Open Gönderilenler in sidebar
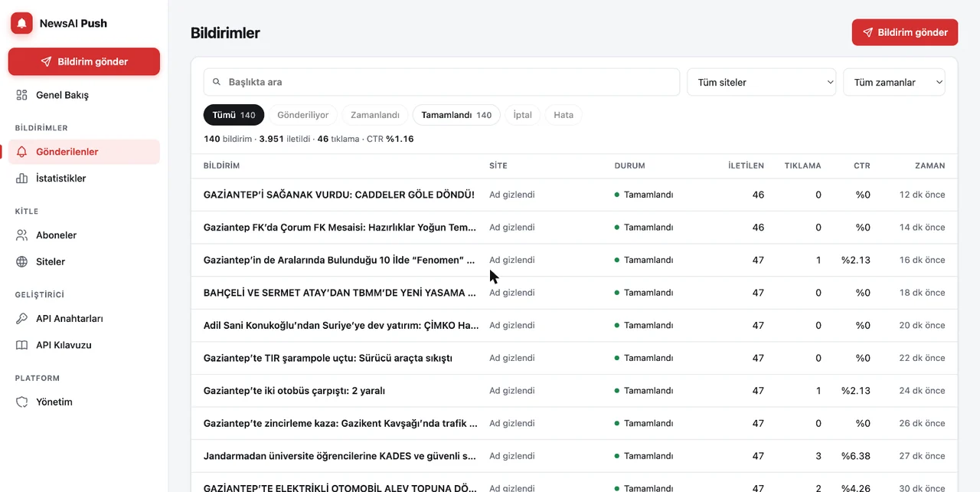Screen dimensions: 980x492 tap(84, 152)
